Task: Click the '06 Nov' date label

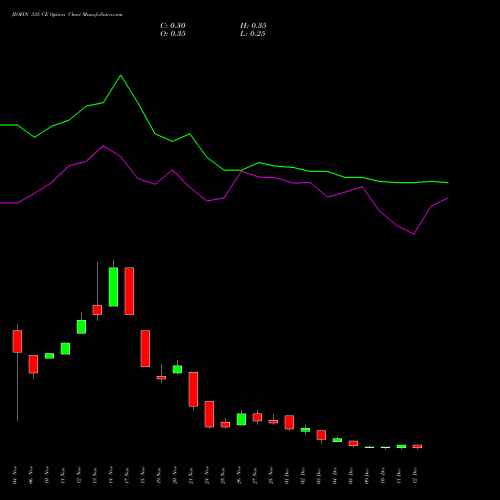Action: pyautogui.click(x=31, y=475)
